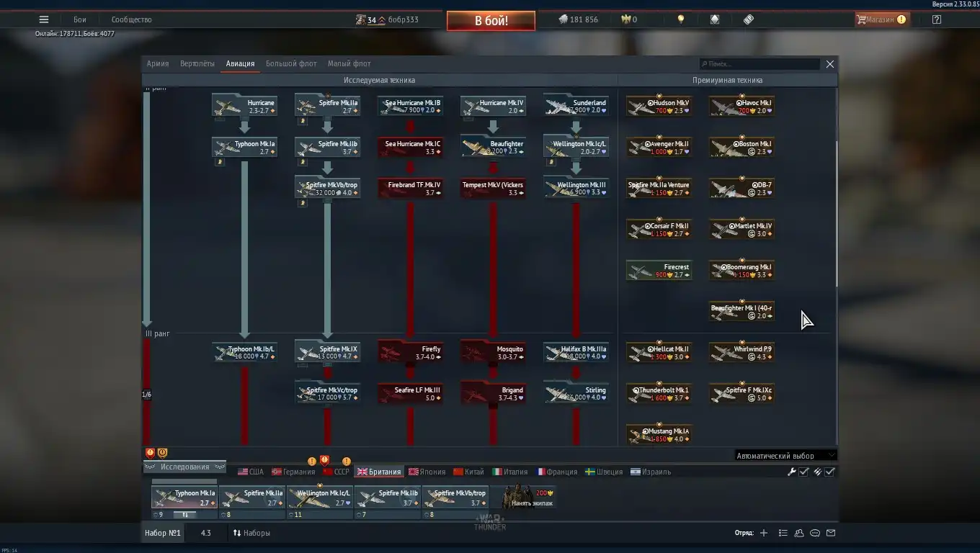Image resolution: width=980 pixels, height=553 pixels.
Task: Add squad member with plus icon
Action: (x=764, y=533)
